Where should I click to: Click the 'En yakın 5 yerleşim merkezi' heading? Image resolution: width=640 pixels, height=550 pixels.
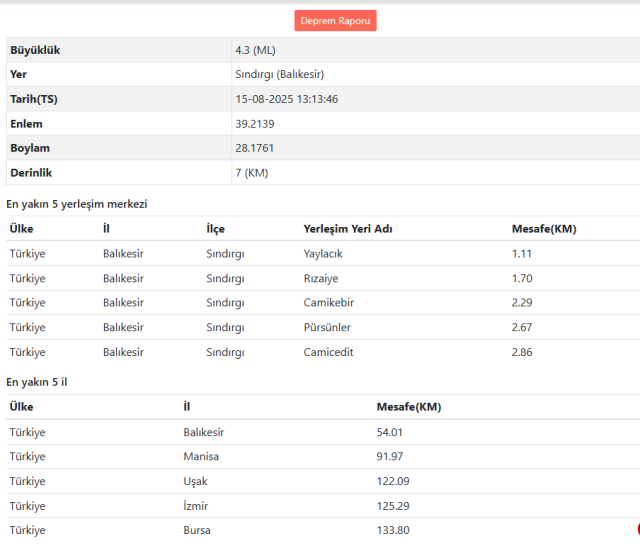77,204
